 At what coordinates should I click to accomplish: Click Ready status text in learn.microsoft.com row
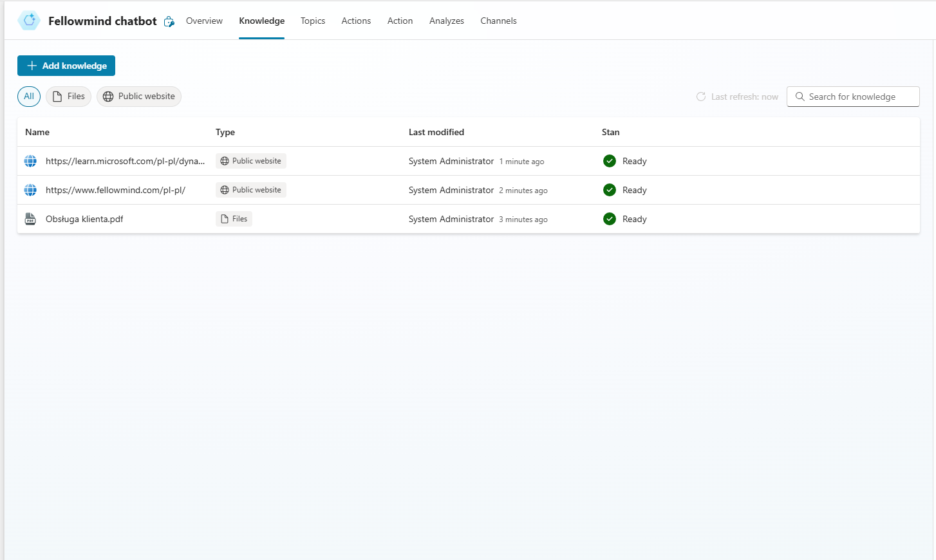click(635, 161)
